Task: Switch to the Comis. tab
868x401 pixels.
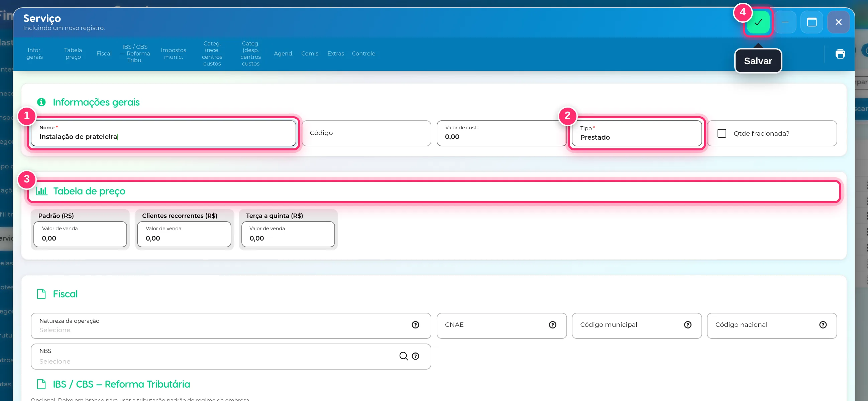Action: pyautogui.click(x=310, y=53)
